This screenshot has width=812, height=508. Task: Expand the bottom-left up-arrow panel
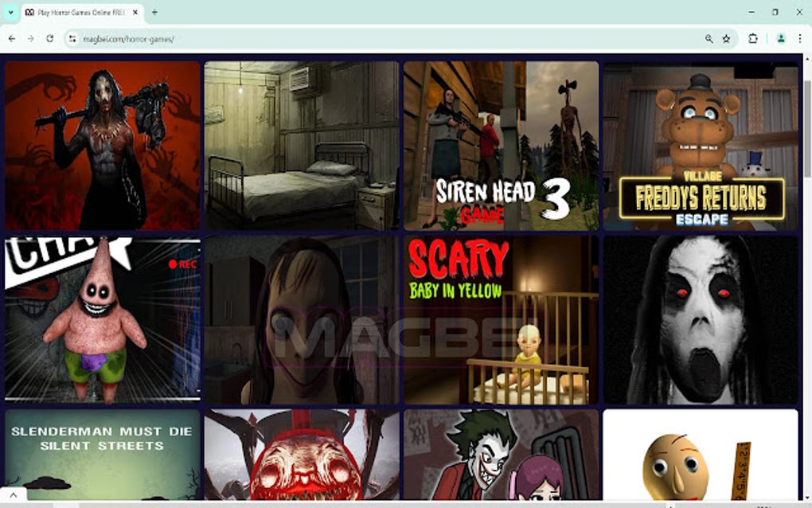(13, 494)
